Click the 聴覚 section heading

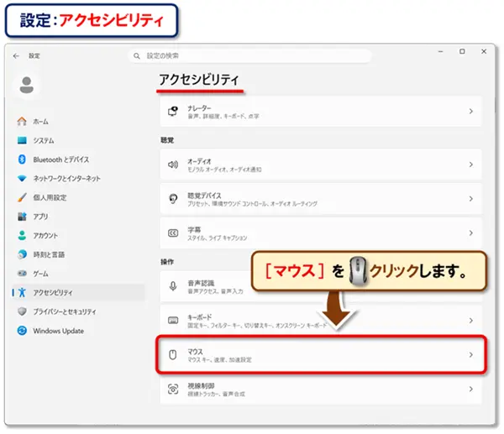pos(167,140)
